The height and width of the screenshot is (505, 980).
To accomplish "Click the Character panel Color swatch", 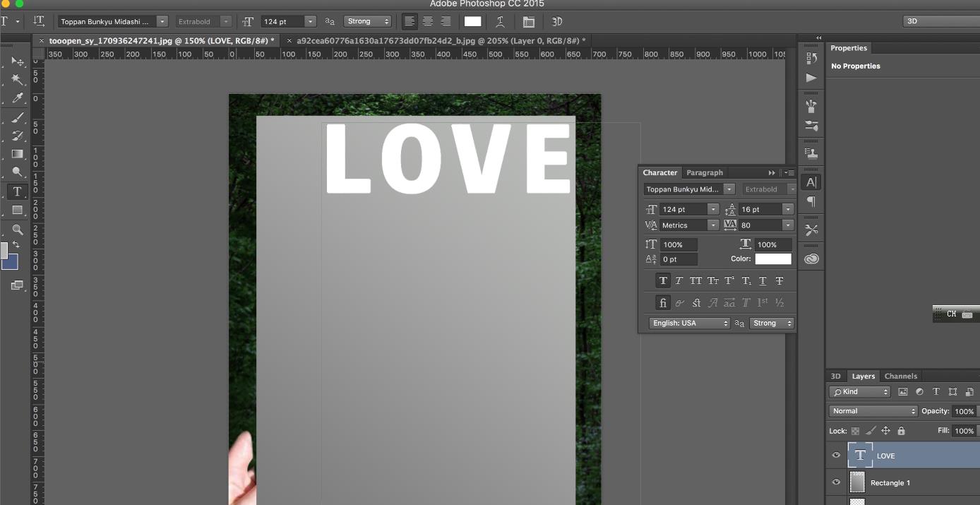I will pyautogui.click(x=773, y=259).
